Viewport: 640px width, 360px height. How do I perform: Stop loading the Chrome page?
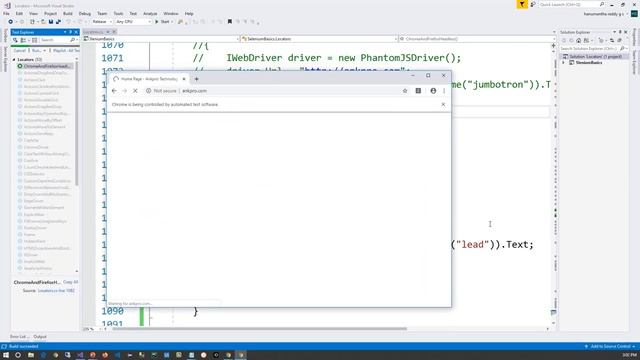135,91
